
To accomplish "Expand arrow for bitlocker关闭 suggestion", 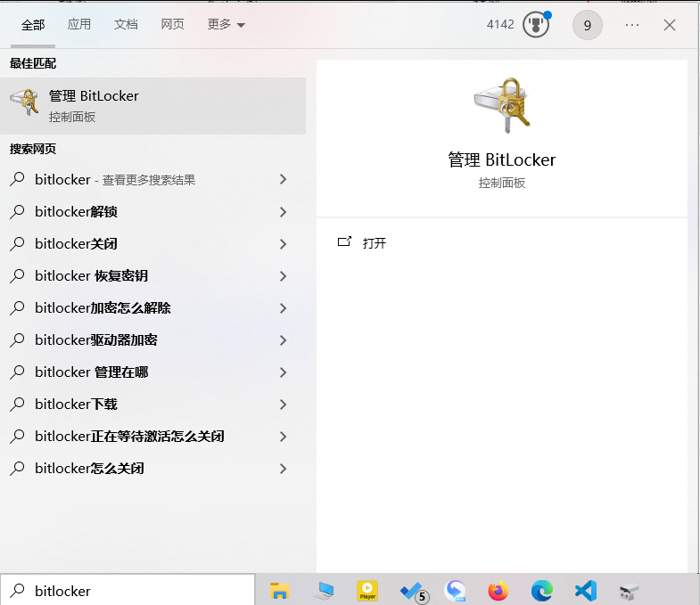I will pos(283,243).
